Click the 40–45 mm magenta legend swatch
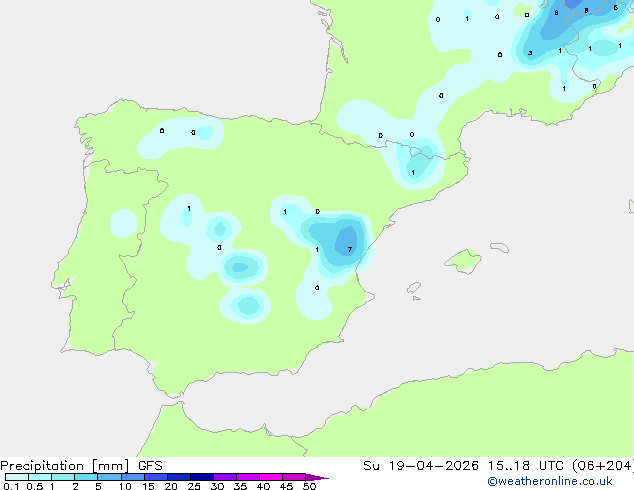634x490 pixels. click(x=271, y=477)
